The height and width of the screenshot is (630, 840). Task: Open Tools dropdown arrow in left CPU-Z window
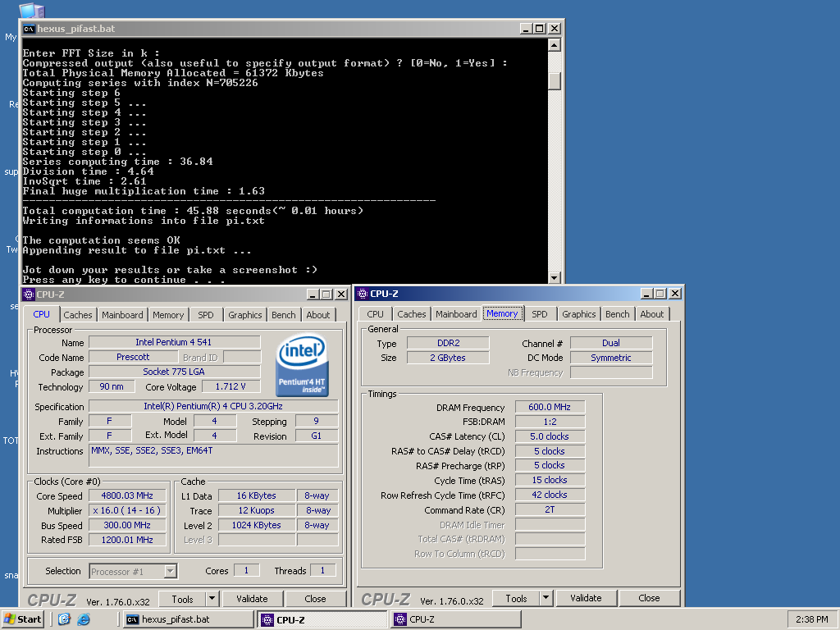tap(212, 599)
